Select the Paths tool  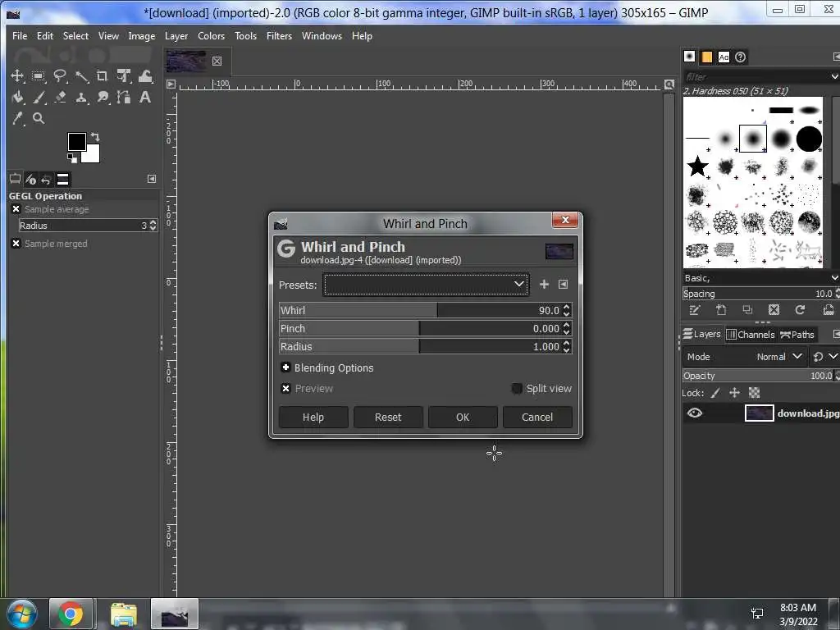coord(124,97)
